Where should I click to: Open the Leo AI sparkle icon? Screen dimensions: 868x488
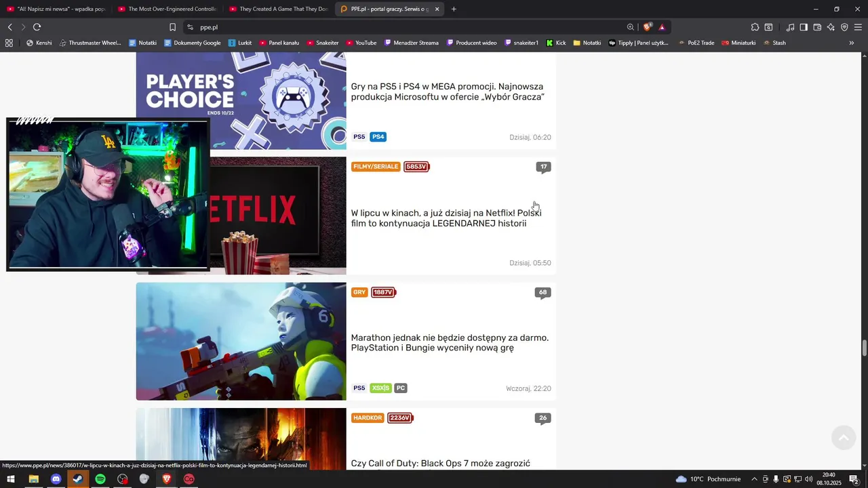831,27
